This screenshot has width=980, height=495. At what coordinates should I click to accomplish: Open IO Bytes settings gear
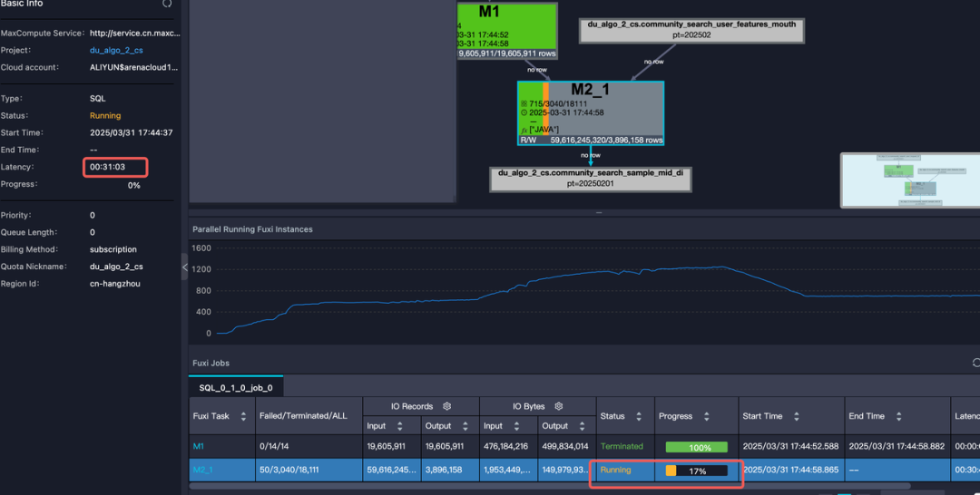(x=559, y=406)
